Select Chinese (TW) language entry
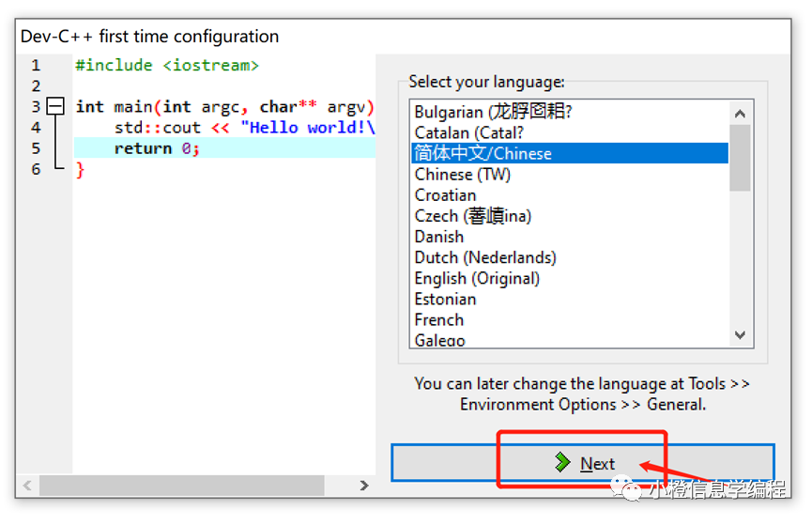The height and width of the screenshot is (525, 812). click(570, 174)
